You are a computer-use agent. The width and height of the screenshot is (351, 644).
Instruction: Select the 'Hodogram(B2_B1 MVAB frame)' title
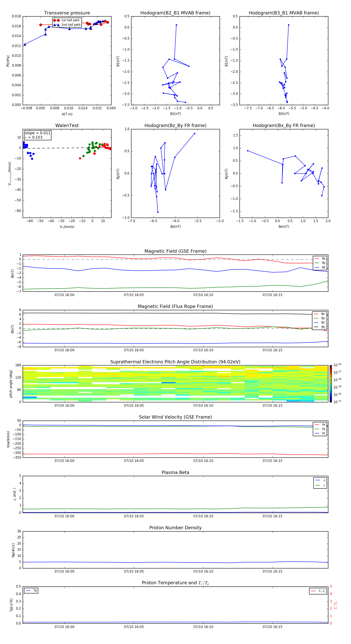(x=175, y=13)
